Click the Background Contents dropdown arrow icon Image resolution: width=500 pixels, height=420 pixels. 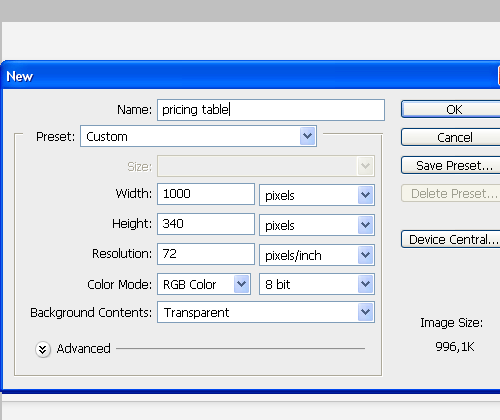tap(366, 312)
